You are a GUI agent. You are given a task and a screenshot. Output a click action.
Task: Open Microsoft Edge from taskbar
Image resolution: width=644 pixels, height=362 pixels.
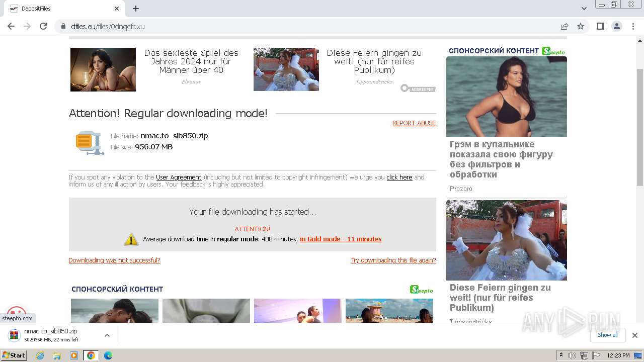(108, 355)
